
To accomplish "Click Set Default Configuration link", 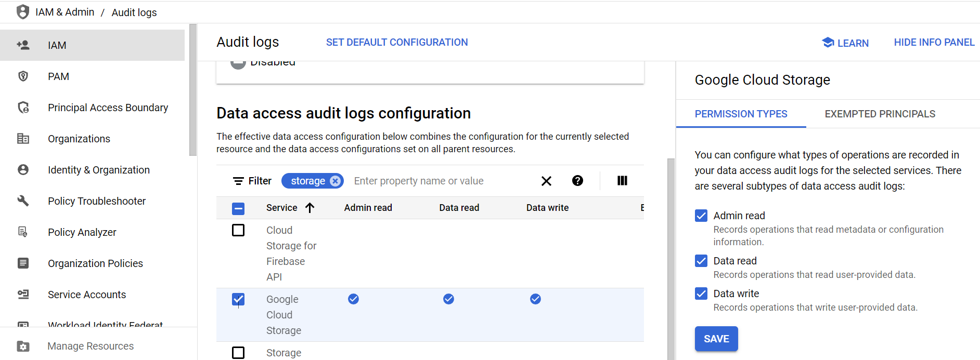I will point(397,43).
